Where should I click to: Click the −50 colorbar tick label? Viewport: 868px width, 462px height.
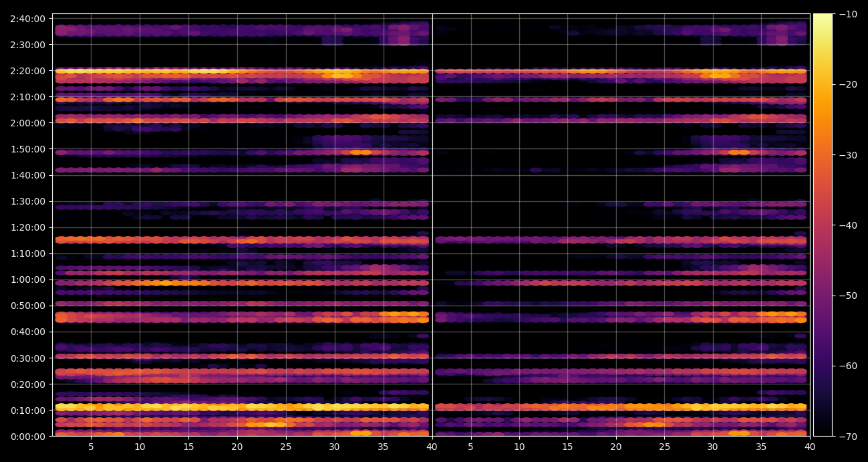[848, 296]
